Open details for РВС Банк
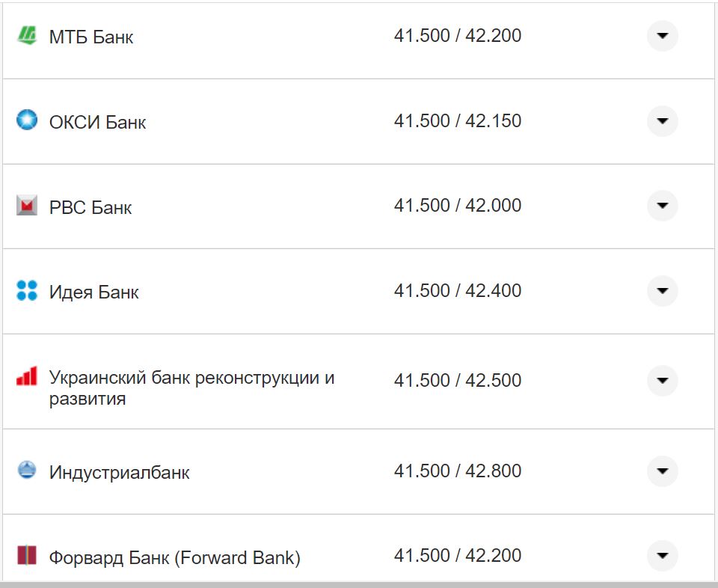 [x=662, y=206]
